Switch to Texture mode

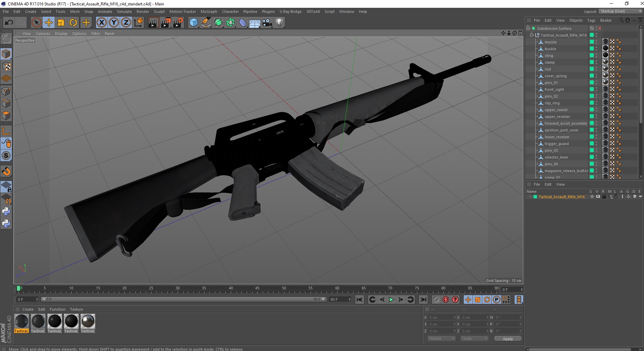[x=6, y=66]
